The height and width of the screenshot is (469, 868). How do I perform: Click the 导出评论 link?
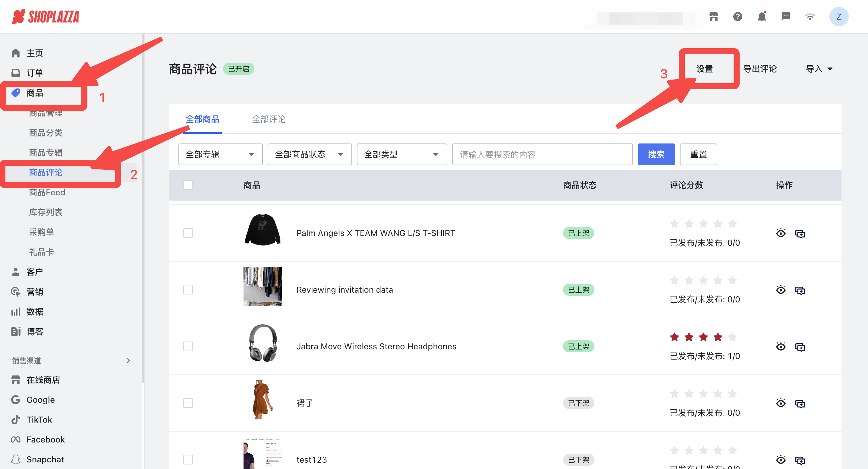[x=759, y=69]
